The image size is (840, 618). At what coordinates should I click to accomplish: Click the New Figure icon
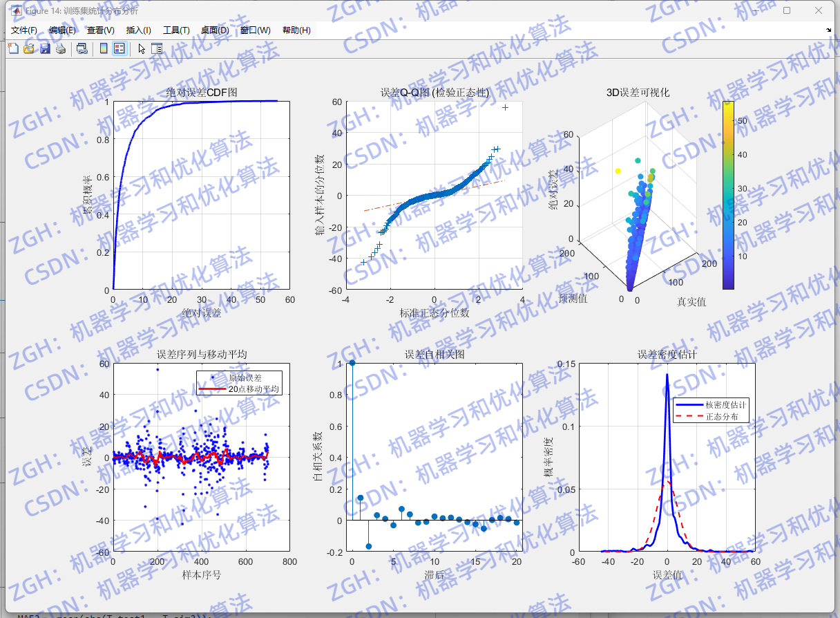click(x=13, y=48)
